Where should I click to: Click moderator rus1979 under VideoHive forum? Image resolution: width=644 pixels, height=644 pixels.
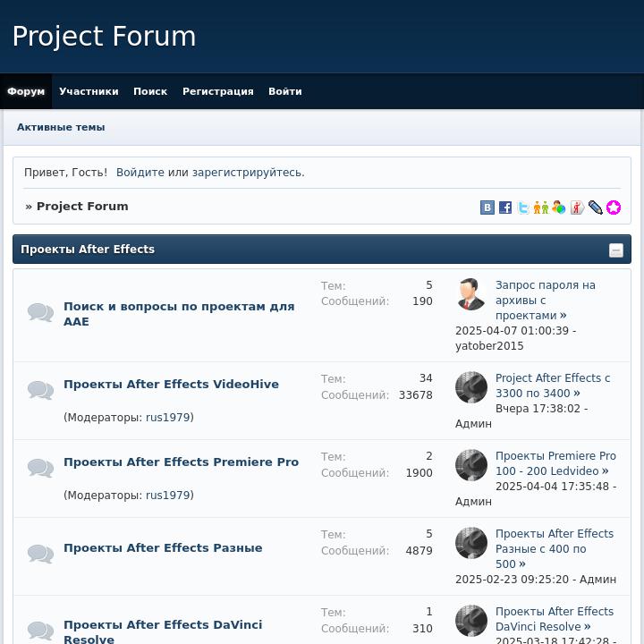point(167,418)
